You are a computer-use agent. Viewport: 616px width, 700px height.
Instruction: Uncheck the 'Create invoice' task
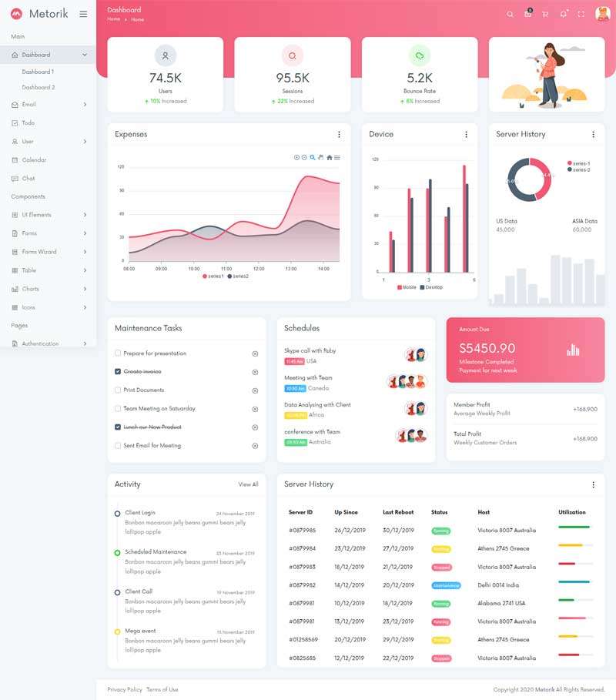tap(118, 372)
